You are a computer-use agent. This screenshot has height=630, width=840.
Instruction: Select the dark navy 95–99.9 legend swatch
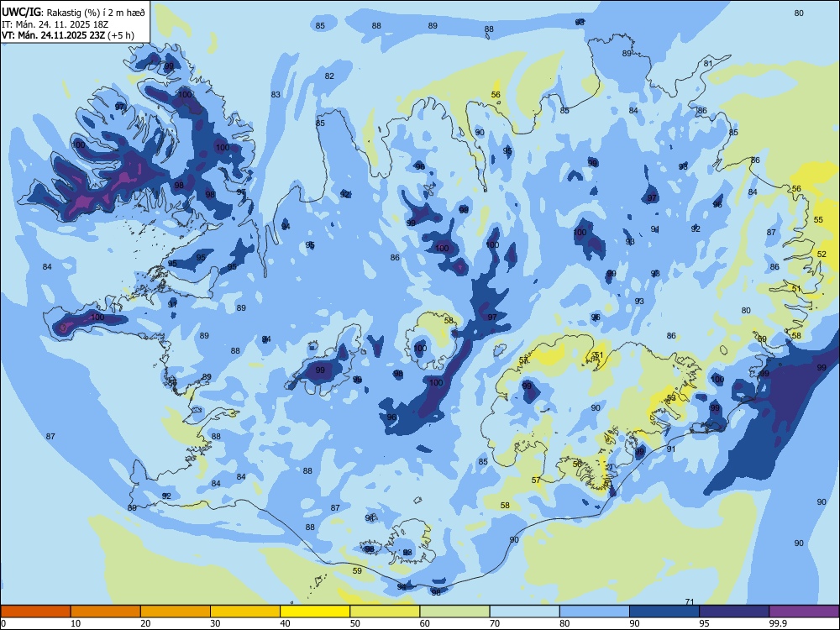(x=734, y=612)
